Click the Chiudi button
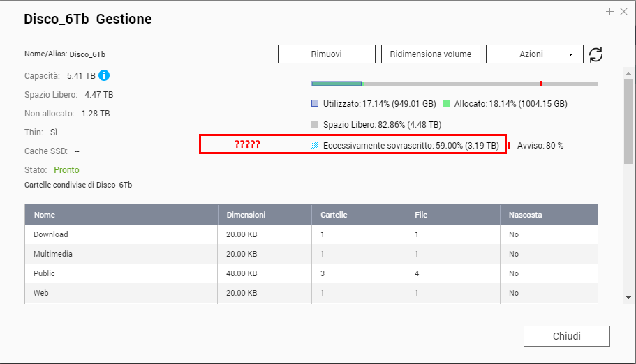This screenshot has width=636, height=364. (566, 336)
